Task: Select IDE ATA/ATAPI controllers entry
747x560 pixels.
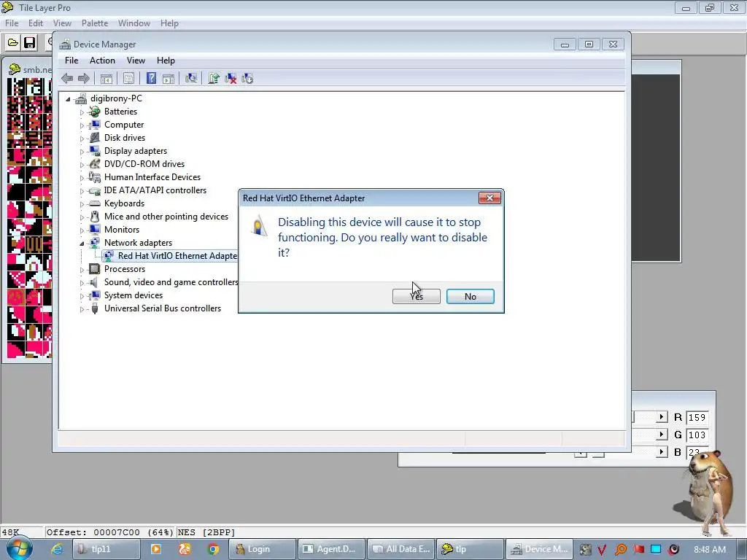Action: coord(155,190)
